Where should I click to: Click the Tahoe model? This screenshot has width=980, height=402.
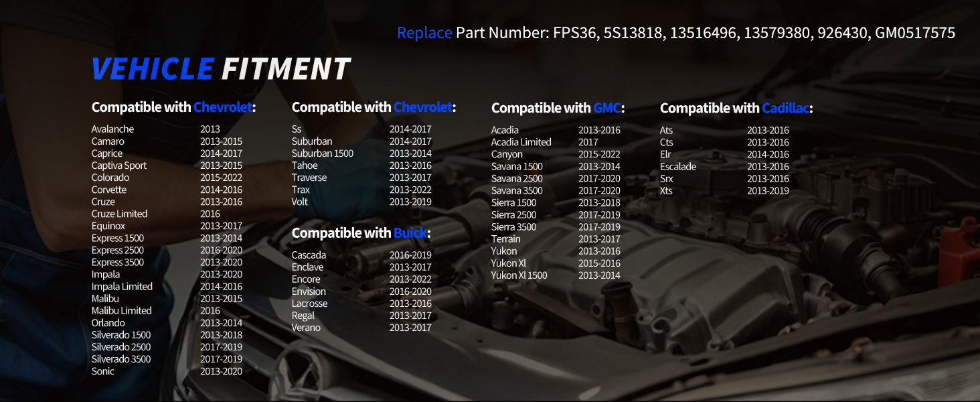coord(305,165)
